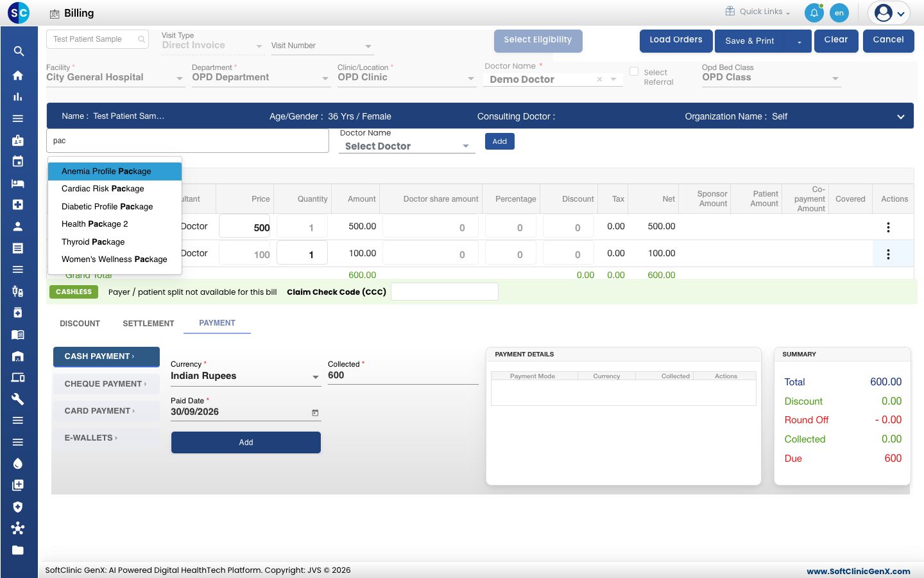Select CARD PAYMENT option
Image resolution: width=924 pixels, height=578 pixels.
click(107, 411)
